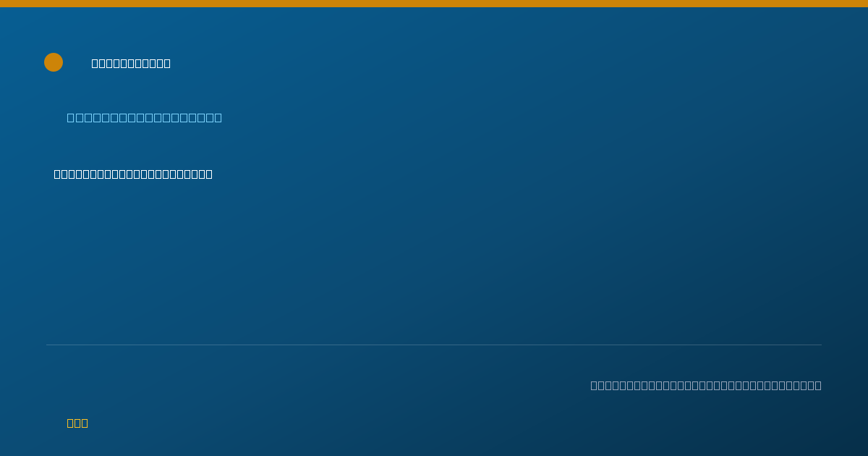Click the thin horizontal divider line
Image resolution: width=868 pixels, height=456 pixels.
(434, 345)
